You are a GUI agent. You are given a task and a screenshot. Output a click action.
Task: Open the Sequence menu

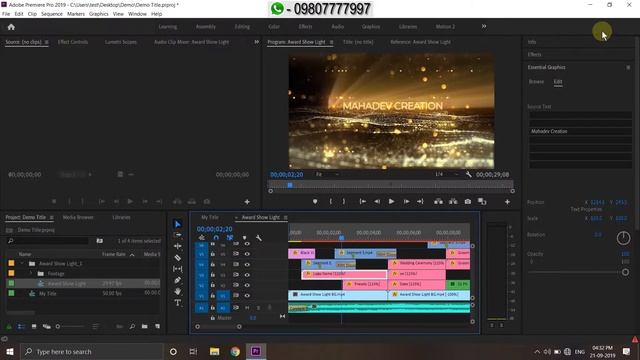52,14
